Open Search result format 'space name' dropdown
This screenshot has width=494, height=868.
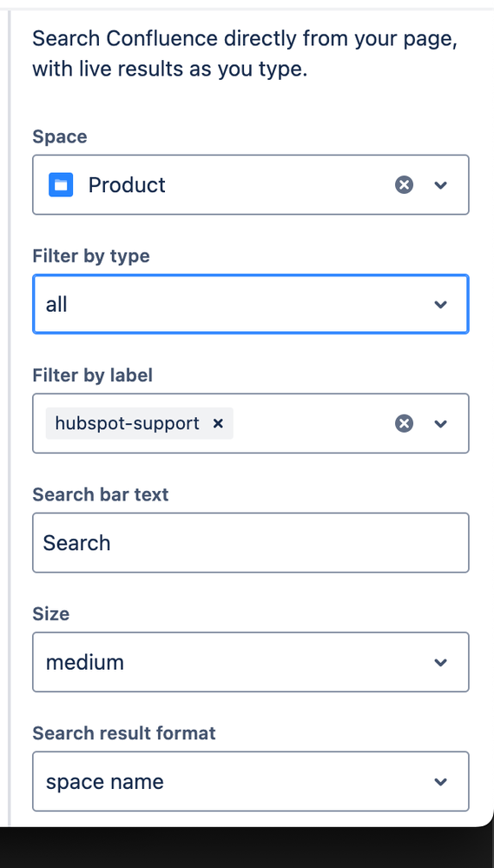[251, 781]
